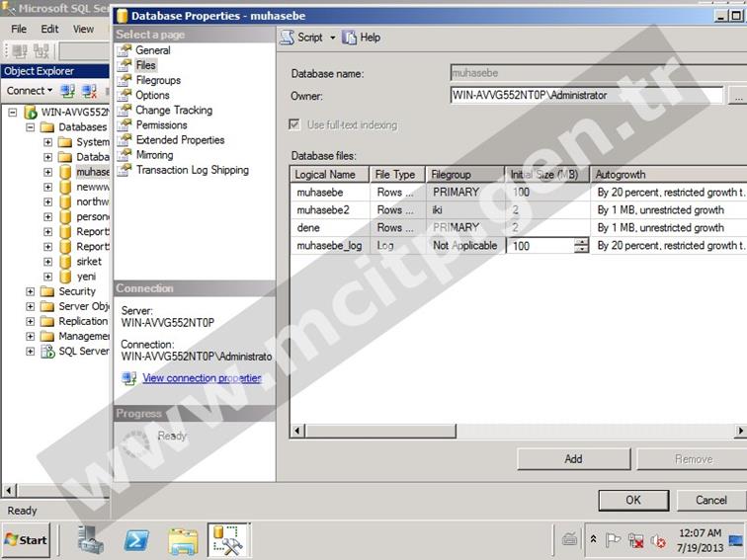Browse for owner with ellipsis button
This screenshot has width=747, height=560.
738,96
